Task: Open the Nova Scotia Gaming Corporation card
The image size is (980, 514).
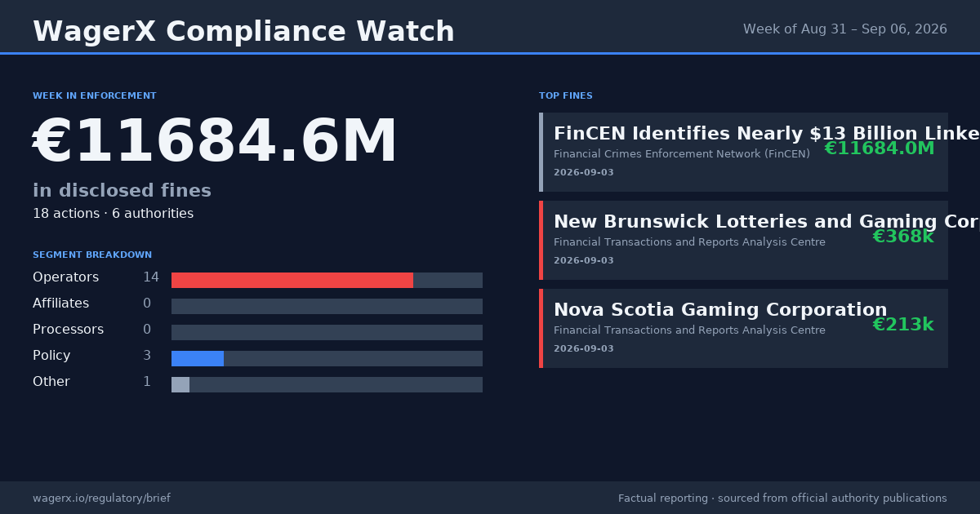Action: [743, 328]
